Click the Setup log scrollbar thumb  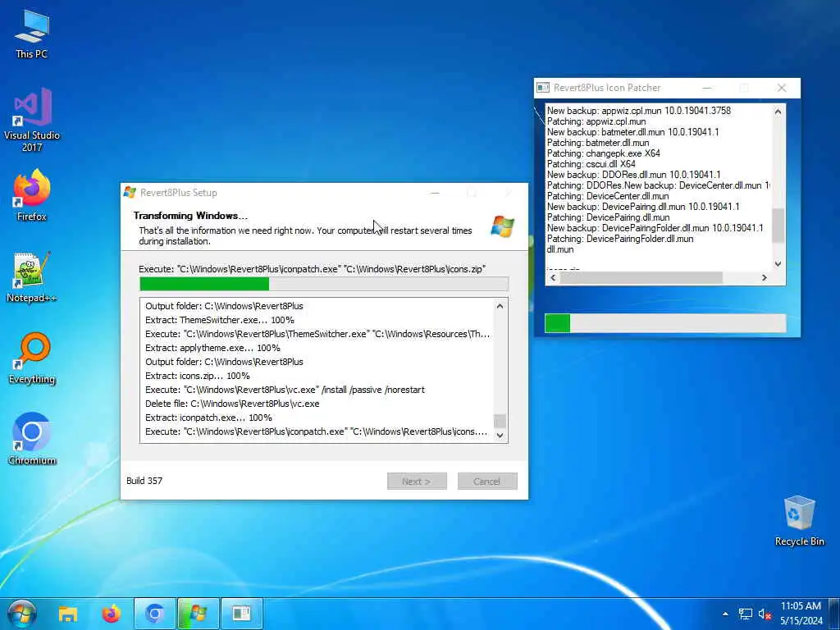coord(500,421)
